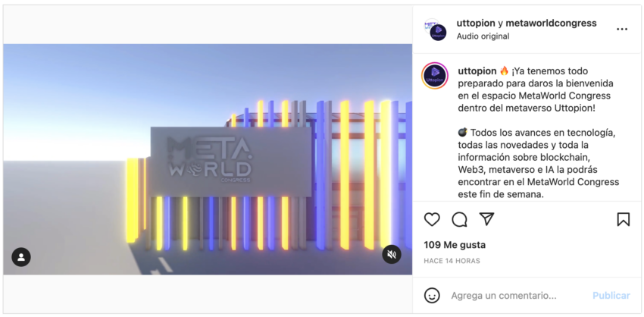Open the metaworldcongress profile link
Viewport: 644px width, 317px height.
click(x=551, y=24)
